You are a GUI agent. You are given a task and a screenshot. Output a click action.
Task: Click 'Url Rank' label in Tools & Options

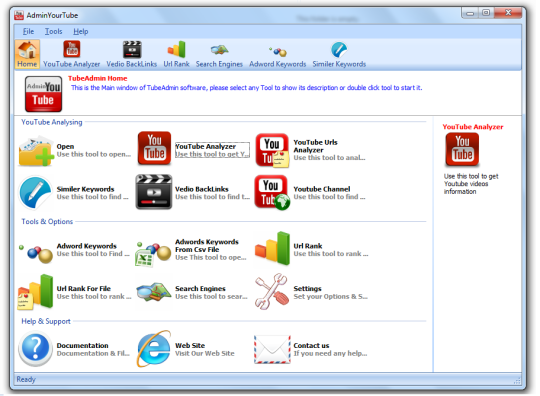(x=308, y=246)
